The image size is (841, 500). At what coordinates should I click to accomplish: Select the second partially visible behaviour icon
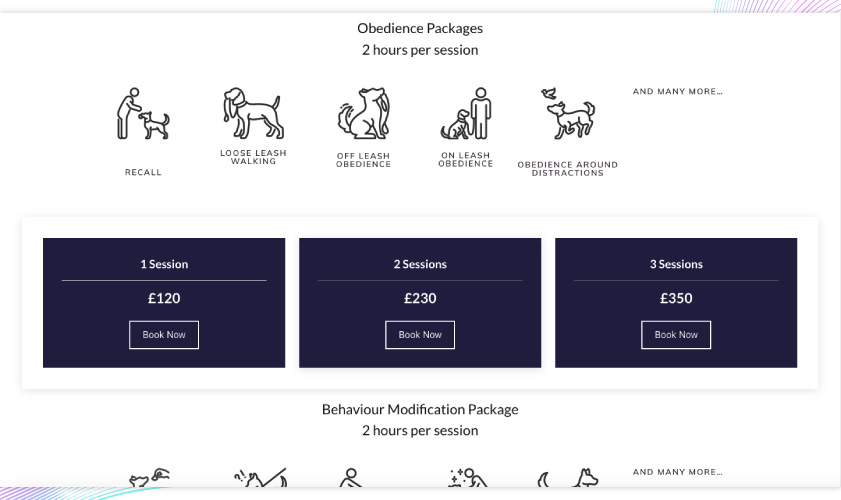260,477
